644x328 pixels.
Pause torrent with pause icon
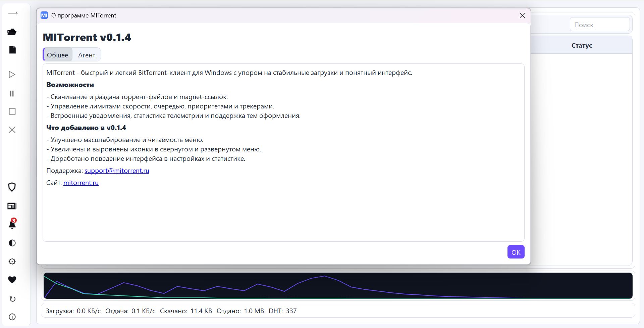(x=12, y=94)
